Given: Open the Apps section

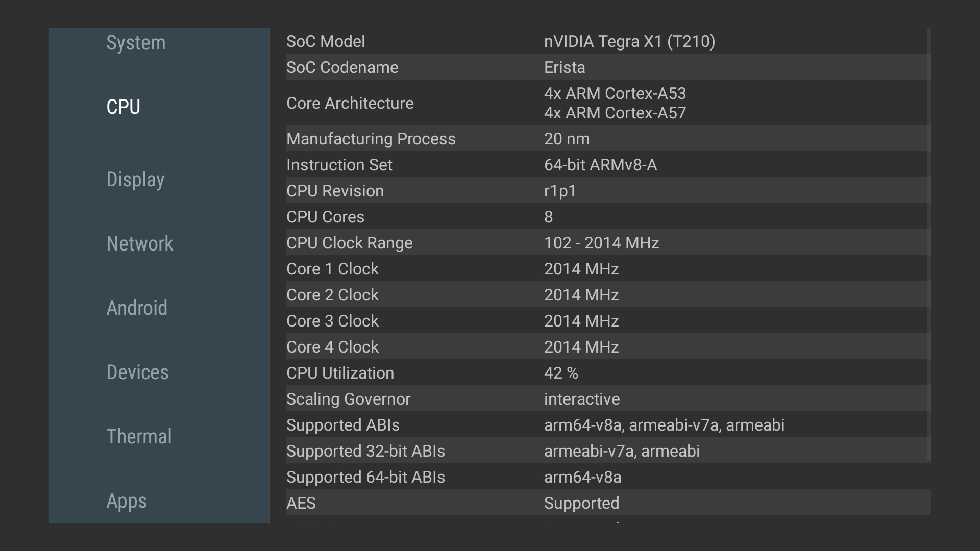Looking at the screenshot, I should coord(126,501).
